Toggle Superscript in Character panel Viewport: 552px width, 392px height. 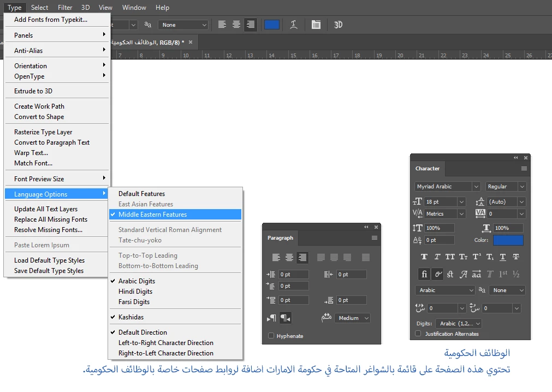[x=477, y=257]
